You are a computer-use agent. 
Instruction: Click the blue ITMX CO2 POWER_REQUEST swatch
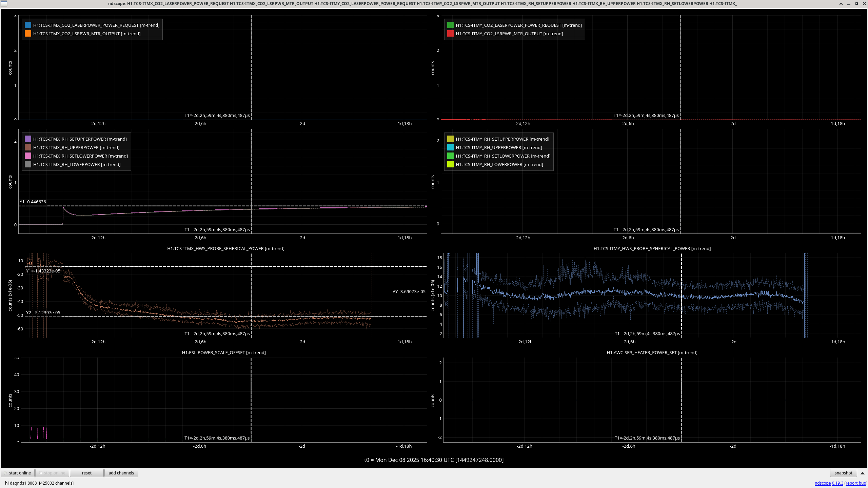click(x=28, y=25)
